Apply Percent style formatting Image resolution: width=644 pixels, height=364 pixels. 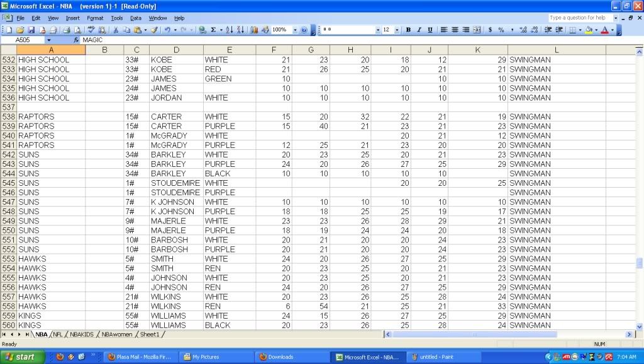click(x=501, y=30)
